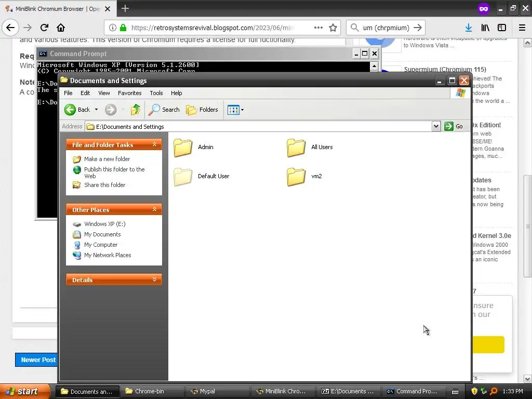Screen dimensions: 532x399
Task: Click the security shield tray icon
Action: [474, 391]
